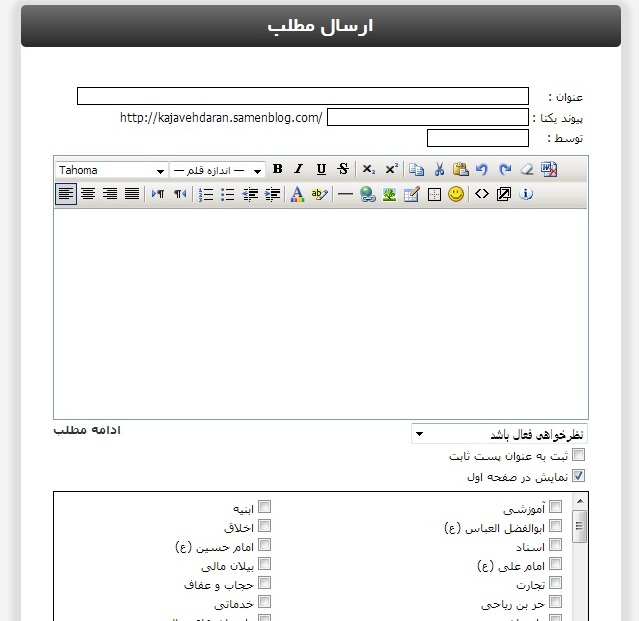Click the category list scroll-up arrow

(x=580, y=501)
